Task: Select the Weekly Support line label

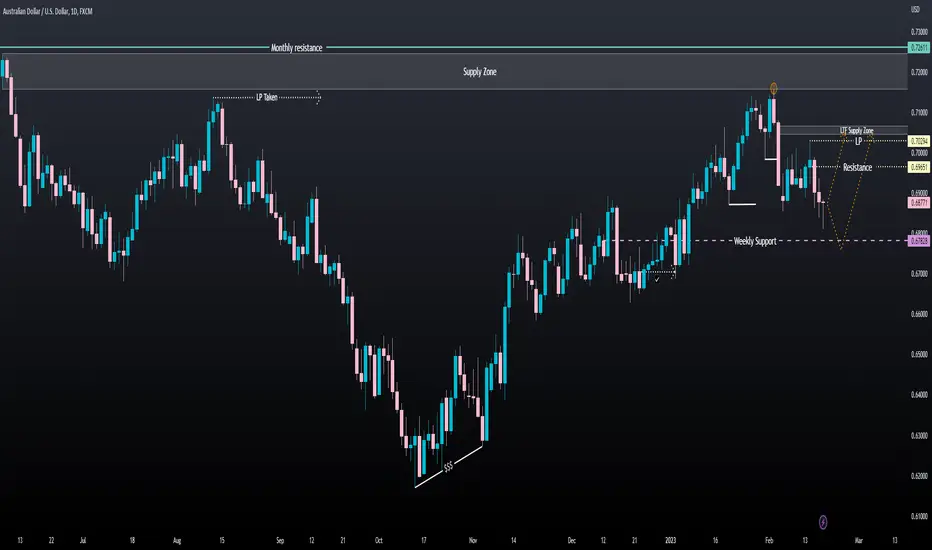Action: [x=755, y=241]
